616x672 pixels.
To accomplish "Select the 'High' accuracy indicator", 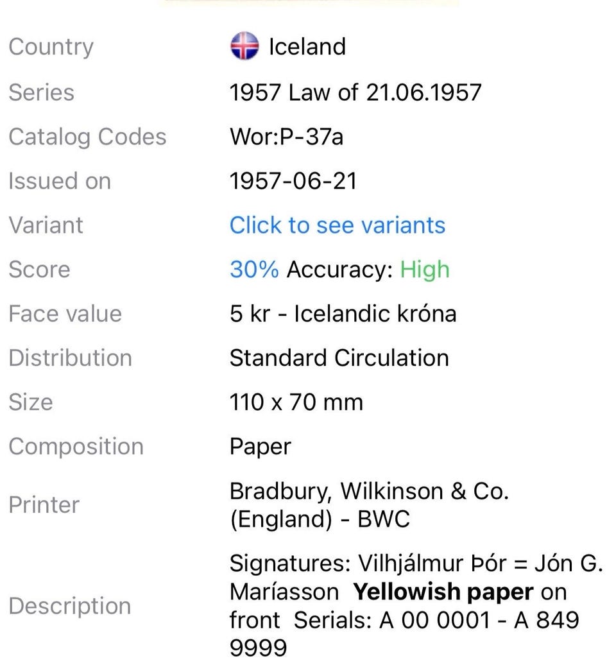I will [x=425, y=270].
